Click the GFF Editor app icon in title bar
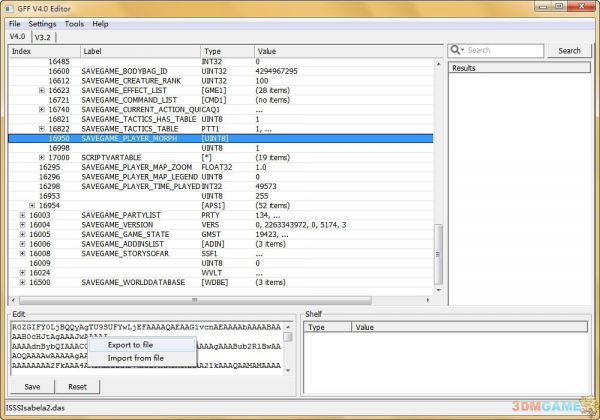The height and width of the screenshot is (420, 600). click(x=9, y=7)
